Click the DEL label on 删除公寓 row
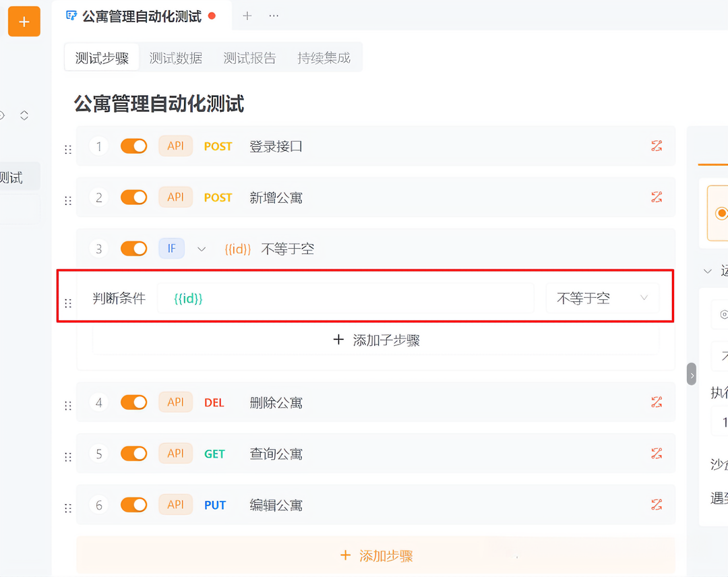 tap(214, 402)
